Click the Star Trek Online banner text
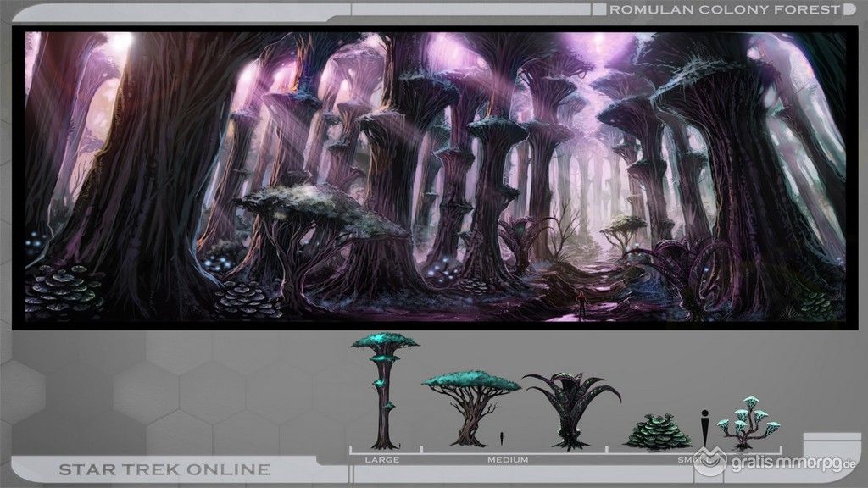 click(x=164, y=469)
